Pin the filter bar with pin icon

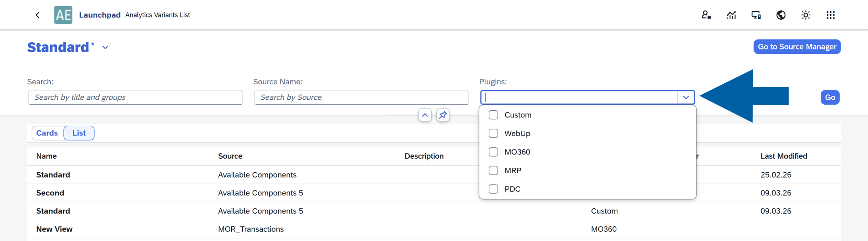tap(443, 115)
